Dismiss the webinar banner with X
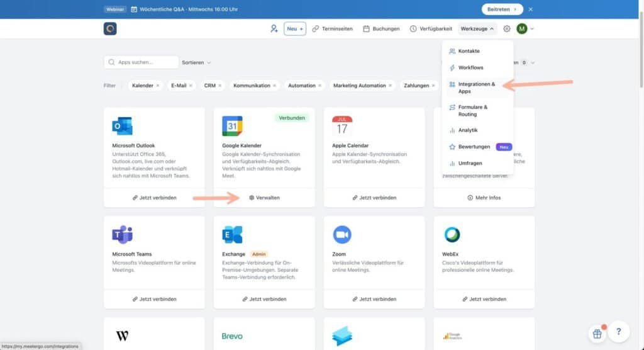Viewport: 644px width, 350px height. tap(531, 9)
